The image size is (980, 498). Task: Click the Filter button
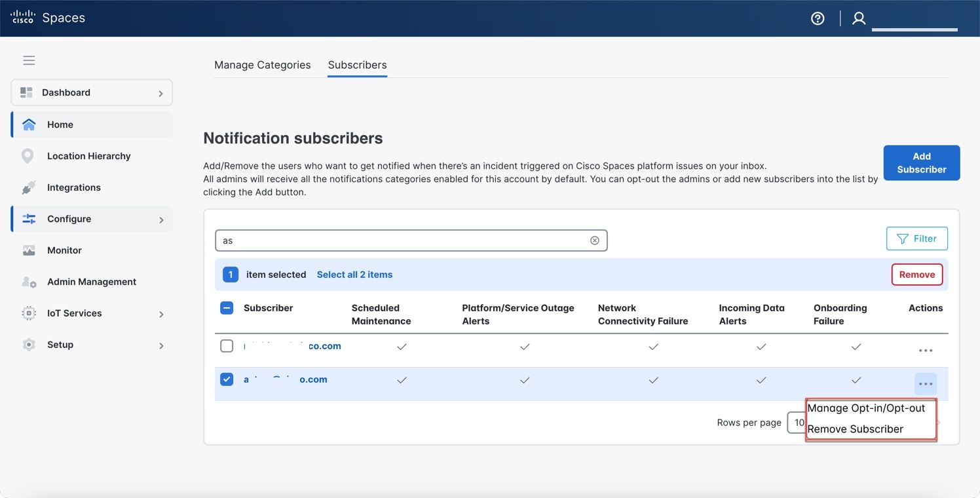tap(917, 239)
